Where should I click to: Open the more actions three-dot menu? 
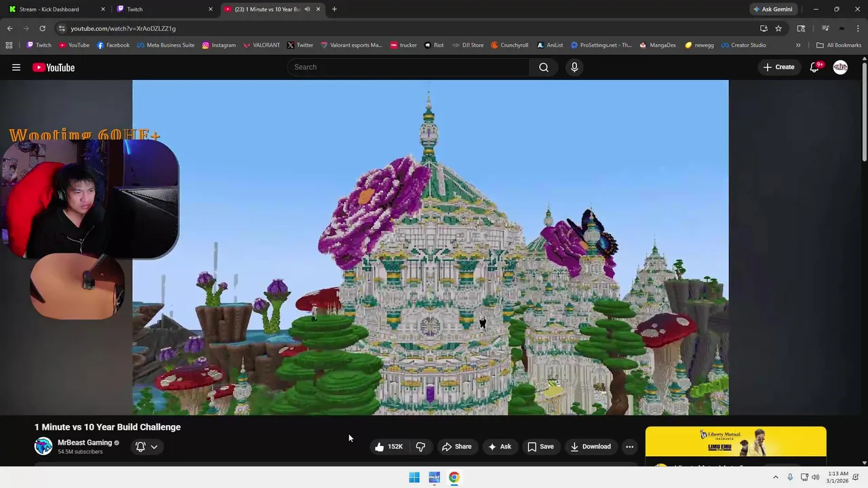pos(629,447)
